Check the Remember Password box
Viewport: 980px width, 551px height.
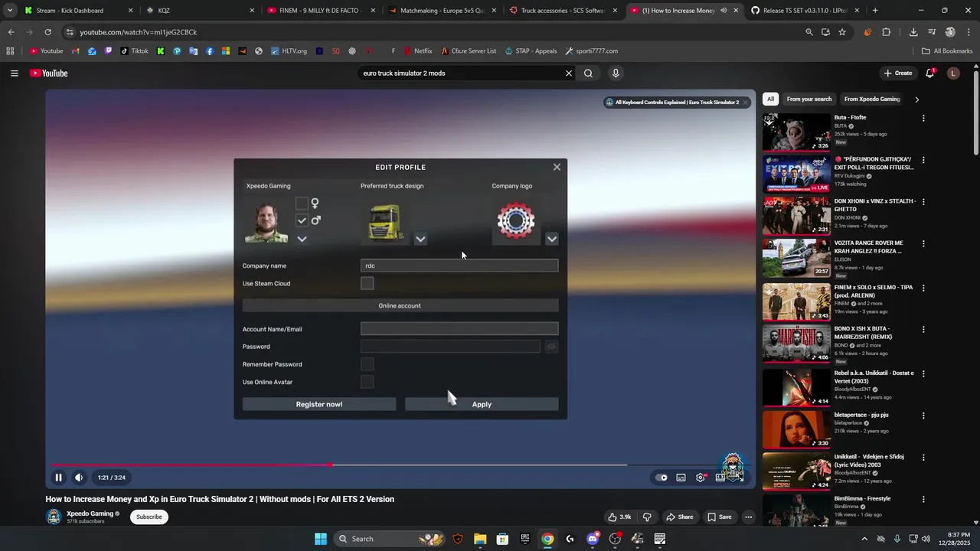367,364
